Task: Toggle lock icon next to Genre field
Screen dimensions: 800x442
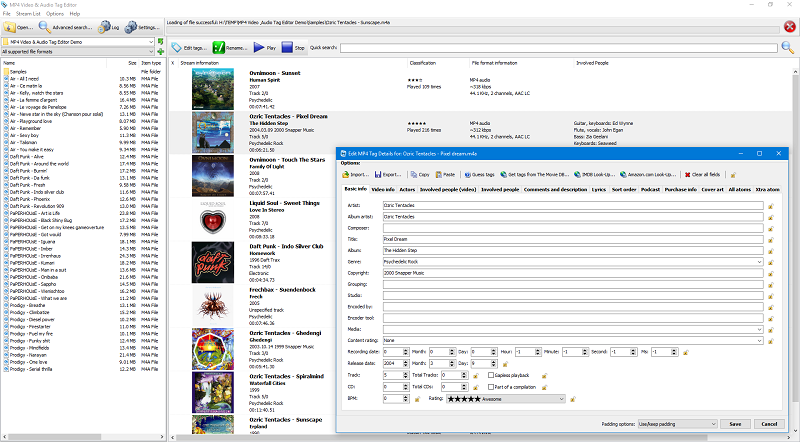Action: click(x=770, y=262)
